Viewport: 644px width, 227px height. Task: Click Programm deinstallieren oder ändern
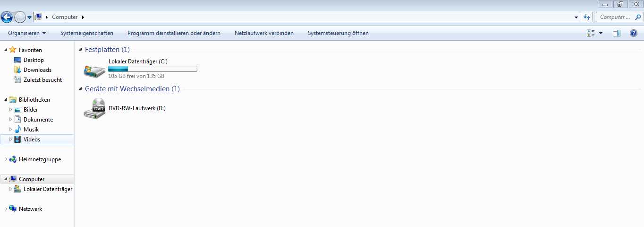pyautogui.click(x=174, y=33)
